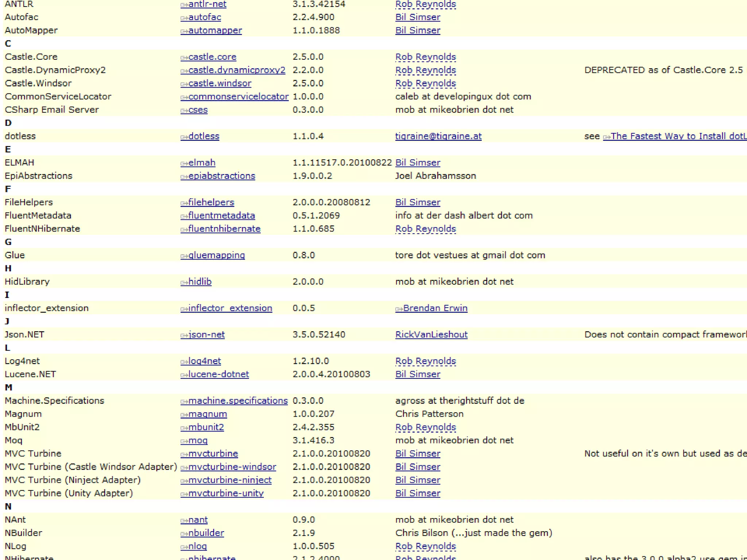747x560 pixels.
Task: Open the mvcturbine-ninject link
Action: (x=229, y=480)
